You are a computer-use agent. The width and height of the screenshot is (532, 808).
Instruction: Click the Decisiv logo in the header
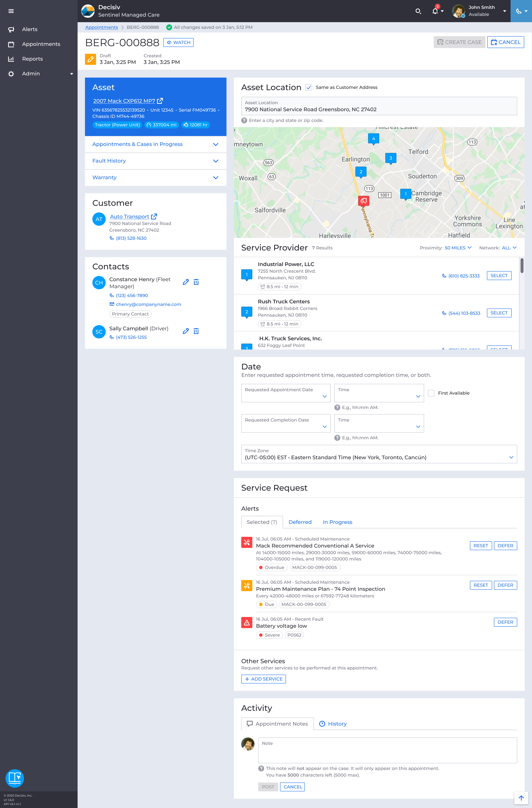(x=88, y=11)
